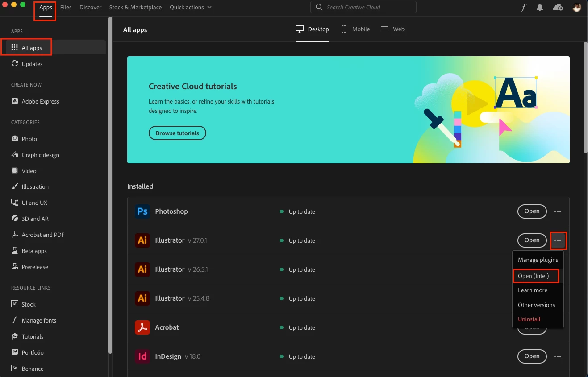
Task: Click the sidebar vertical scrollbar
Action: (x=110, y=185)
